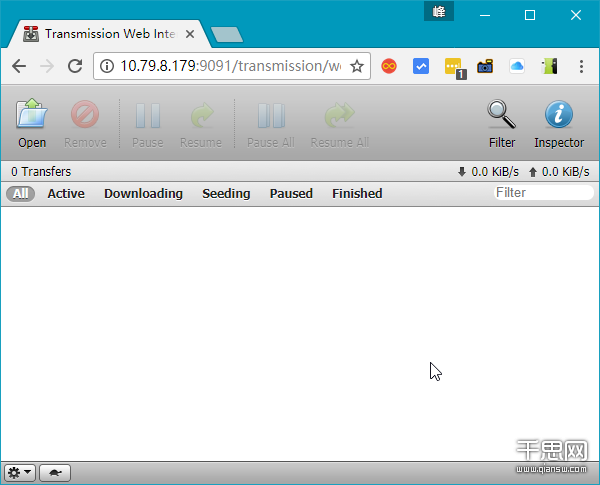Show All transfers filter tab

coord(21,194)
